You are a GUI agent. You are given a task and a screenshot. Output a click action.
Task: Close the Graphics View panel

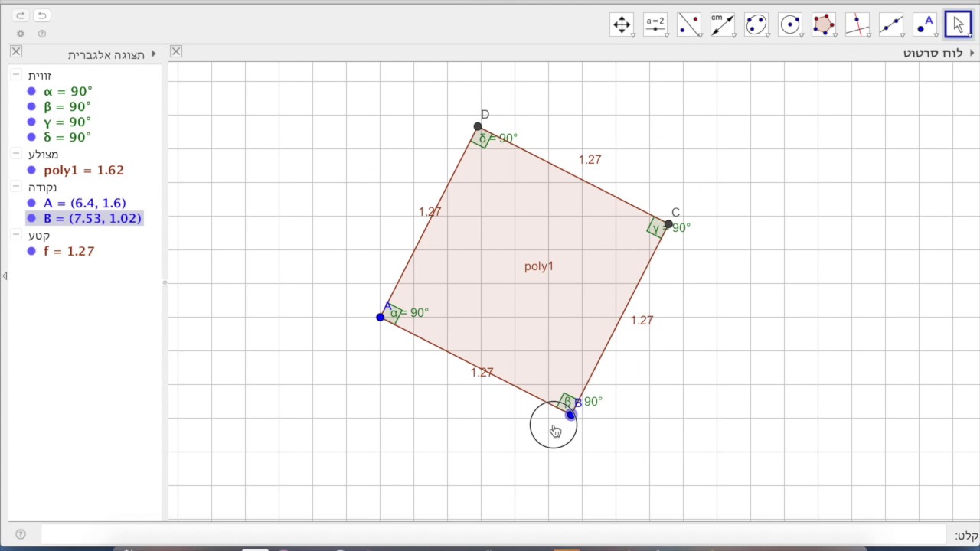tap(176, 51)
